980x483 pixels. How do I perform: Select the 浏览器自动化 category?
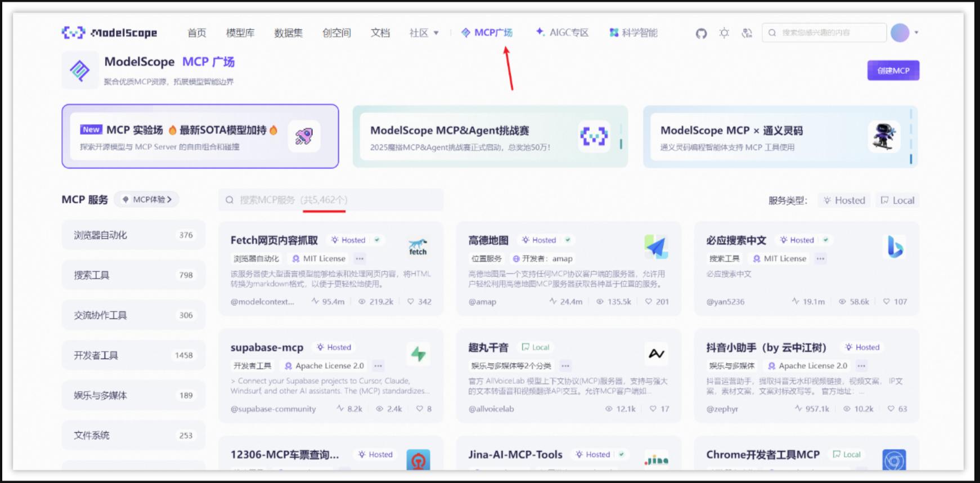[133, 235]
